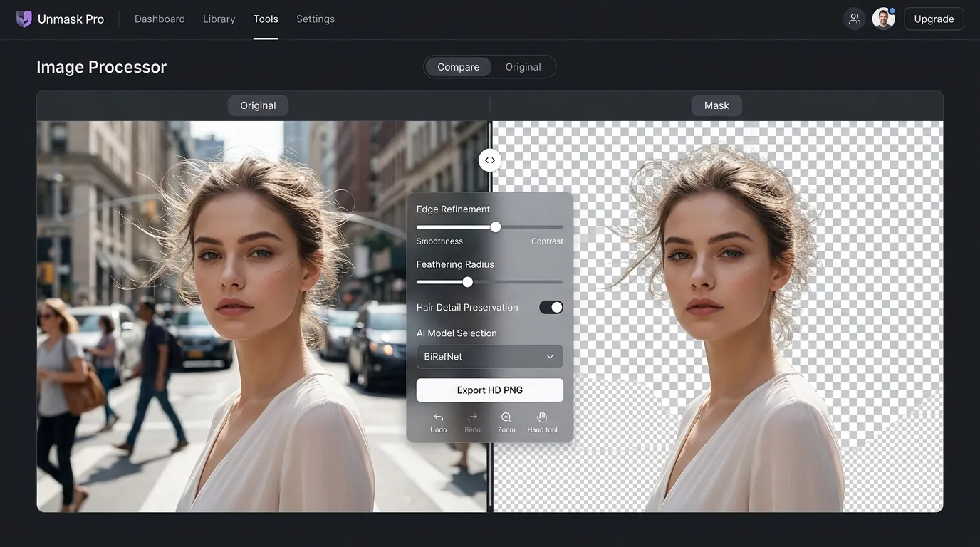
Task: Click the Original pane label
Action: tap(258, 105)
